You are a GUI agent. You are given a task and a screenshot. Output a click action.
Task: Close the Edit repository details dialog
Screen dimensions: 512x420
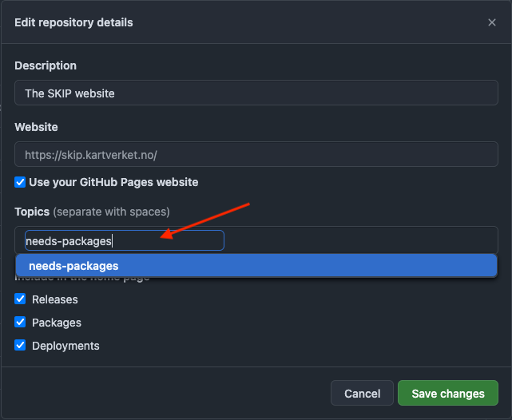[492, 22]
